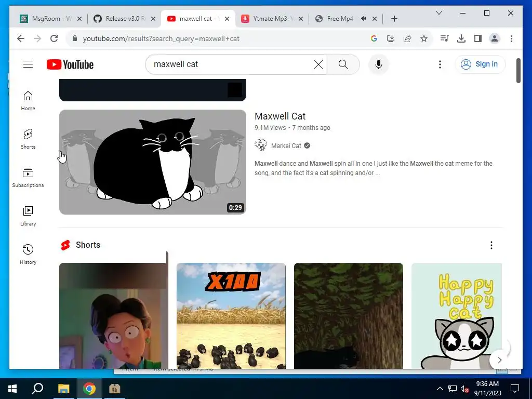Open the Windows Start menu

[x=12, y=389]
